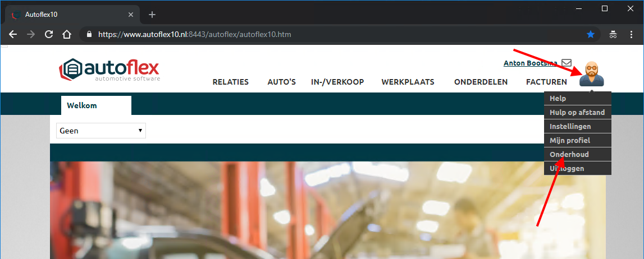Go to the browser home page icon
The image size is (644, 259).
point(67,34)
